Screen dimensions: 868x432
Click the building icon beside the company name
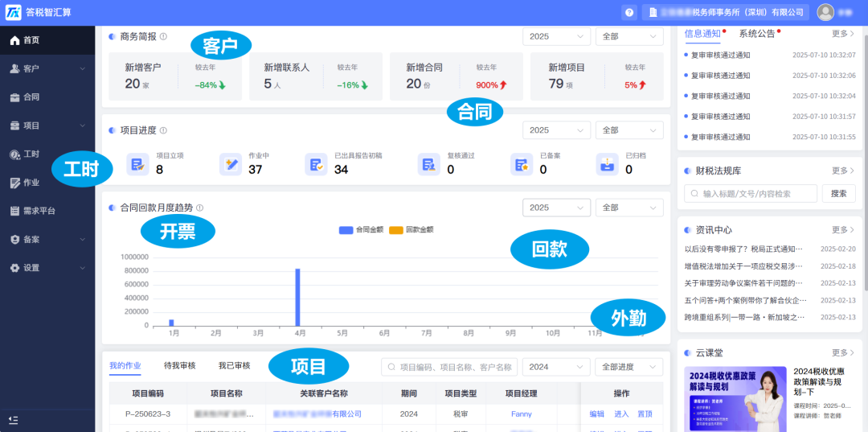coord(653,12)
